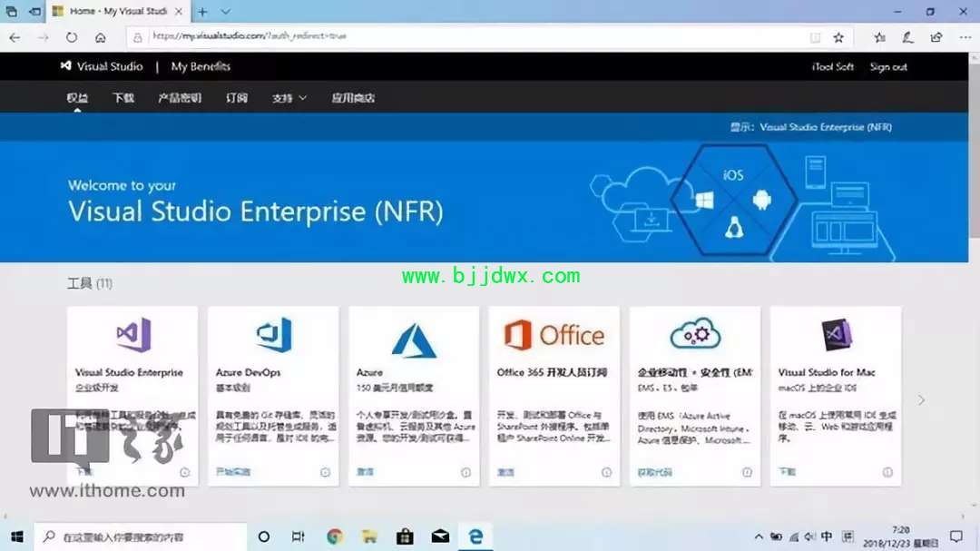This screenshot has height=551, width=980.
Task: Open the browser home page
Action: 101,37
